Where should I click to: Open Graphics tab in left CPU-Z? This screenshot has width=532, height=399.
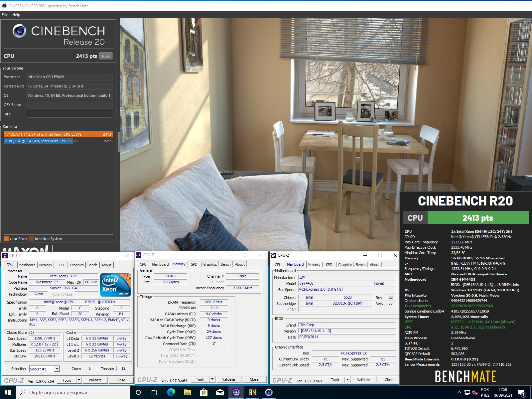pyautogui.click(x=77, y=265)
